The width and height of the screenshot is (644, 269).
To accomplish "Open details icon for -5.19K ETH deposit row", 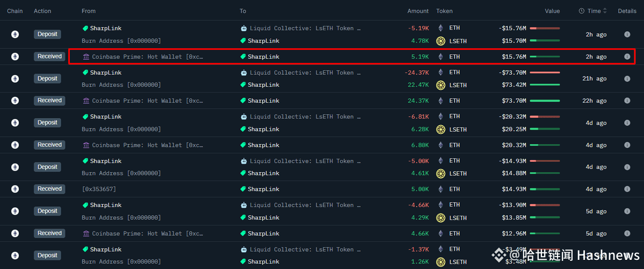I will (627, 34).
